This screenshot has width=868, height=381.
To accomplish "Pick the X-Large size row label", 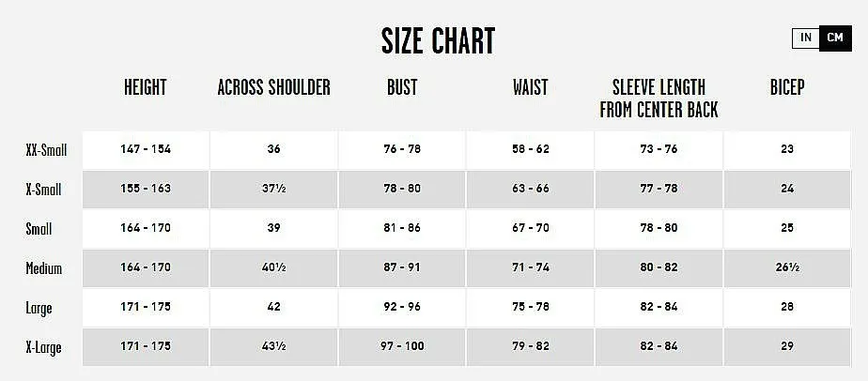I will [x=43, y=348].
